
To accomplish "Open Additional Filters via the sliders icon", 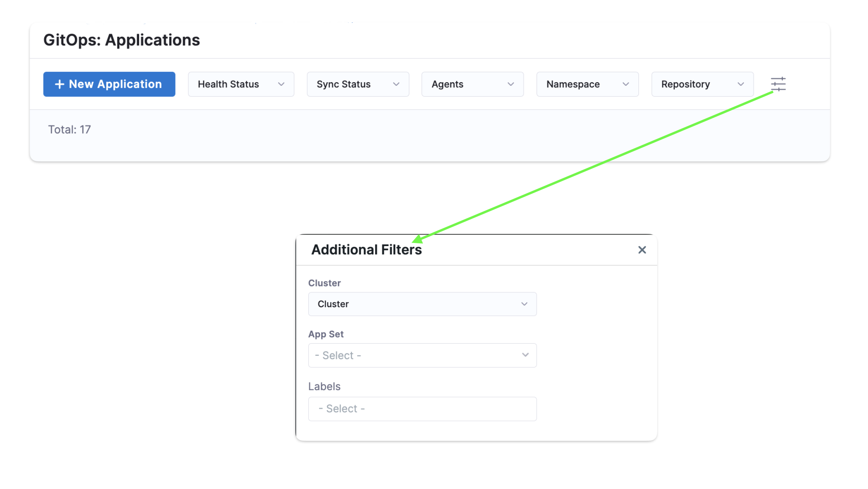I will [x=778, y=84].
